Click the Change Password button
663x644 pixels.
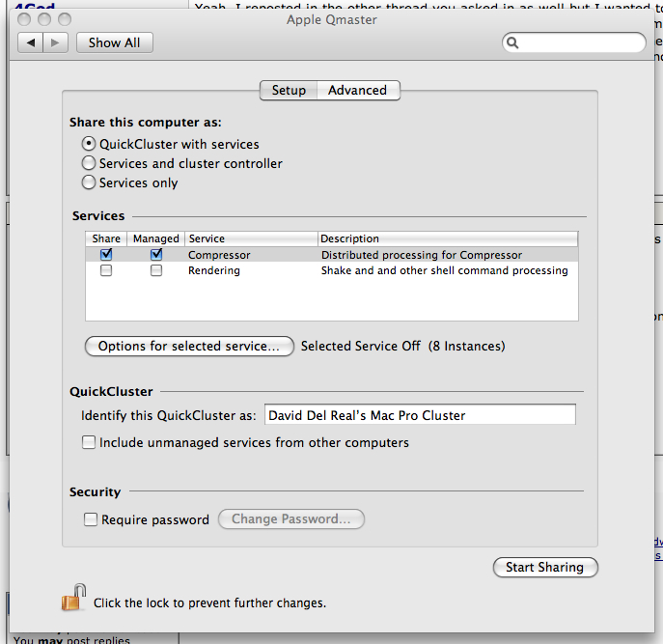[x=291, y=518]
